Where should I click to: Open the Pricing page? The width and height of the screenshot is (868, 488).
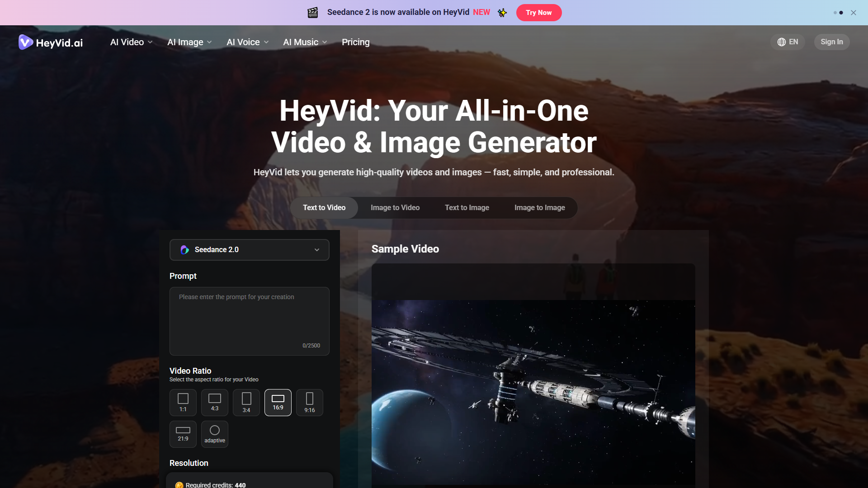point(356,42)
